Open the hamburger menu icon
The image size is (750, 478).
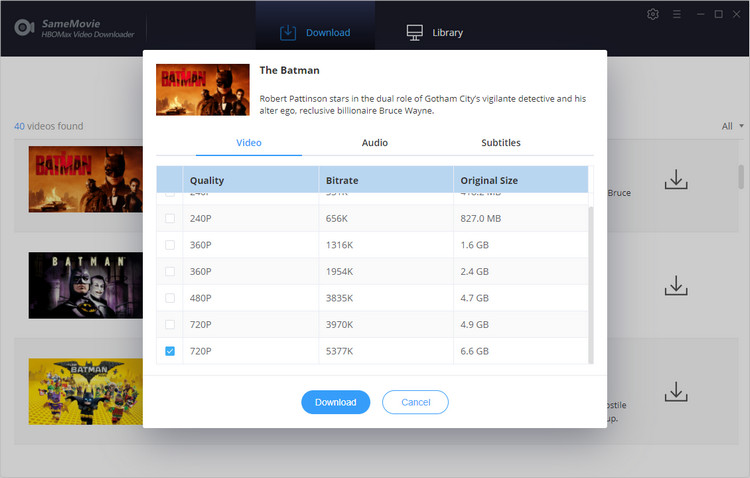click(x=677, y=14)
